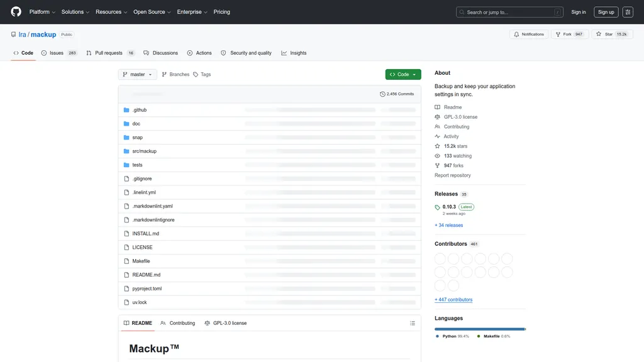Expand the Solutions menu
Image resolution: width=644 pixels, height=362 pixels.
(75, 12)
